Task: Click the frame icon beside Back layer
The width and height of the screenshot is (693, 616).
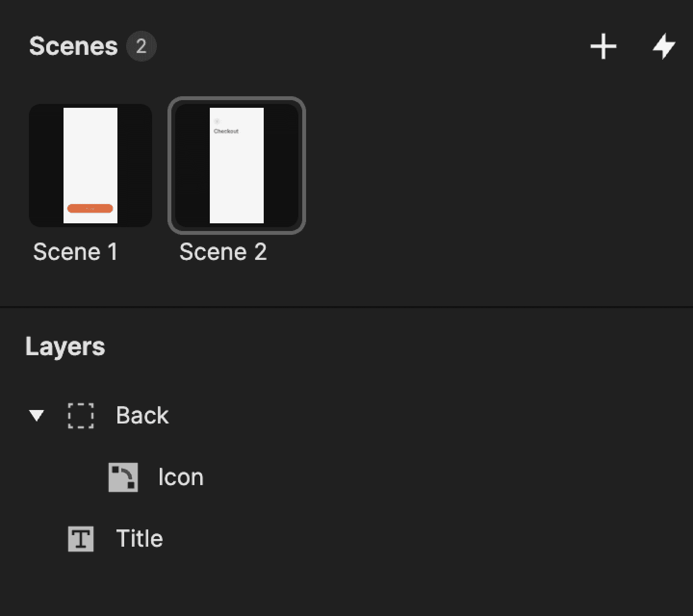Action: click(81, 416)
